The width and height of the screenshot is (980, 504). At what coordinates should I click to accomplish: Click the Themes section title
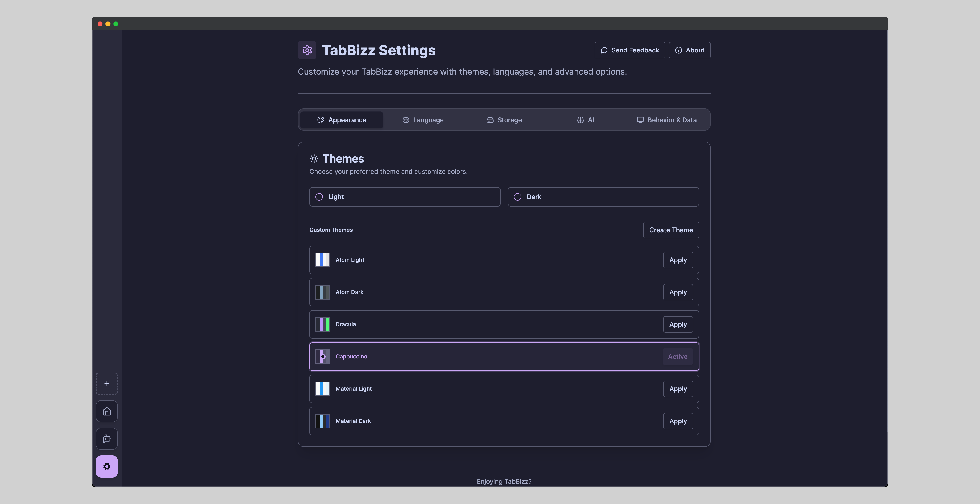pyautogui.click(x=343, y=159)
